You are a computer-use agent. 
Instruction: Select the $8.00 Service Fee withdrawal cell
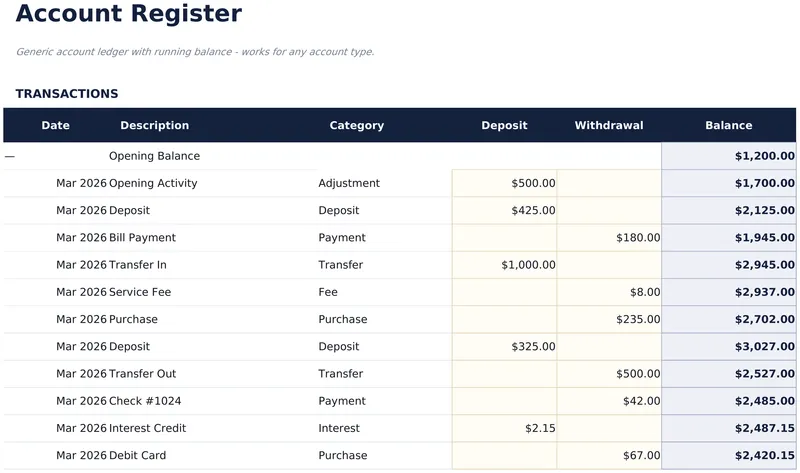609,292
